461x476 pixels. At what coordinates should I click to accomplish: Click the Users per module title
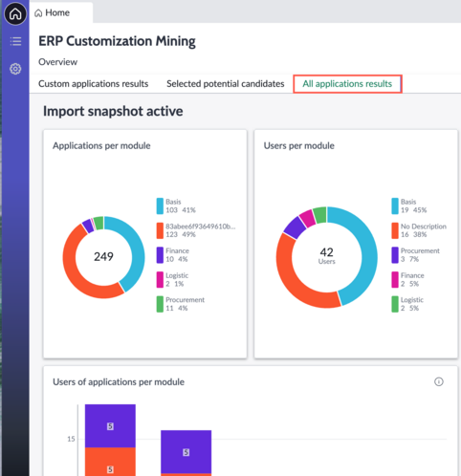[x=299, y=145]
